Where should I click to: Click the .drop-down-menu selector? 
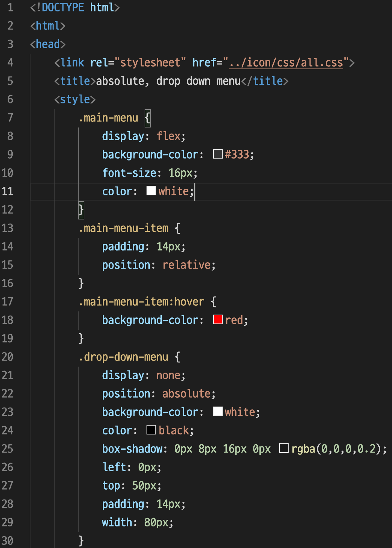(x=123, y=357)
